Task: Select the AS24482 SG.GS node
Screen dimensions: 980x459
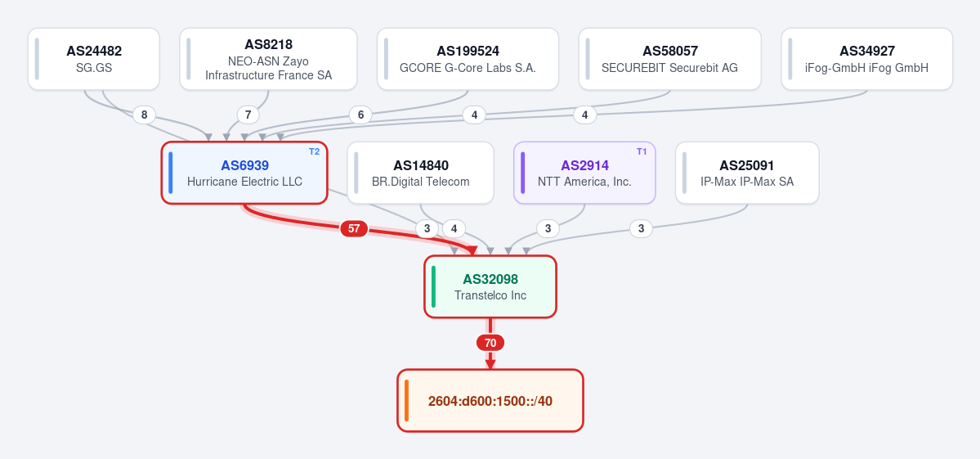Action: [x=94, y=59]
